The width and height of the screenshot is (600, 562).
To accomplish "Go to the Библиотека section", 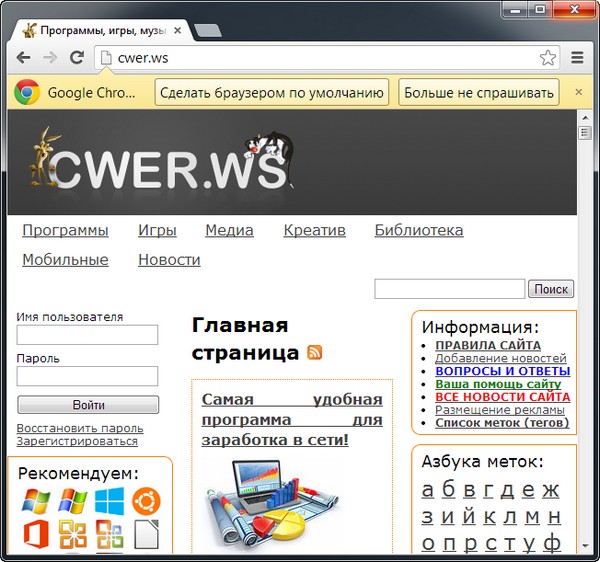I will coord(418,230).
